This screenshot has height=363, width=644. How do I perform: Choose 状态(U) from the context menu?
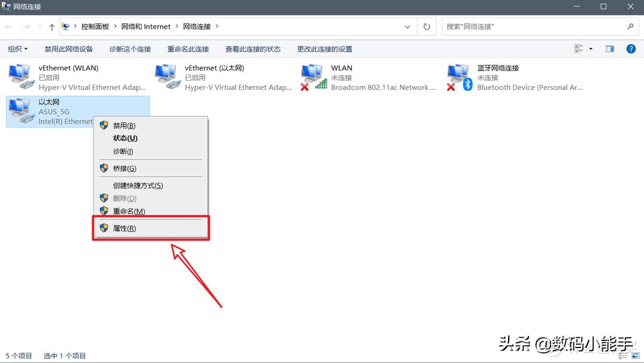pyautogui.click(x=126, y=138)
